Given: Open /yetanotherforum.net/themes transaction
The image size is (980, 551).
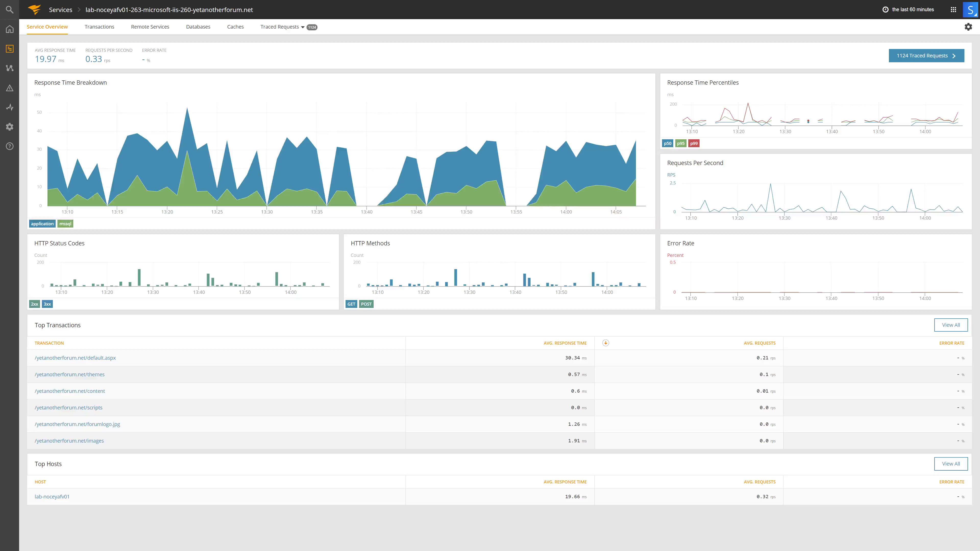Looking at the screenshot, I should [70, 374].
